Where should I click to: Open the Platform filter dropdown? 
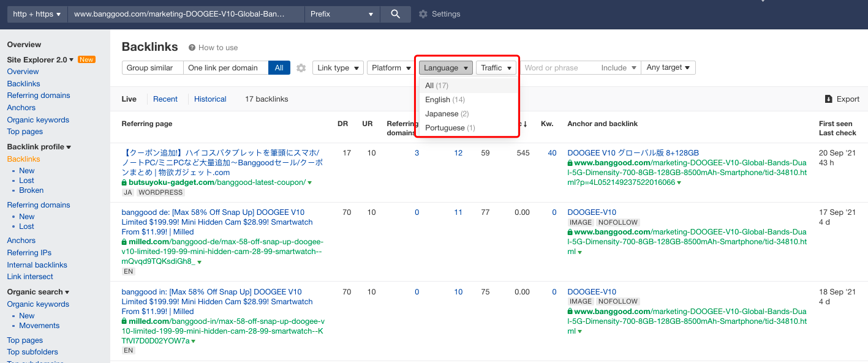(391, 68)
